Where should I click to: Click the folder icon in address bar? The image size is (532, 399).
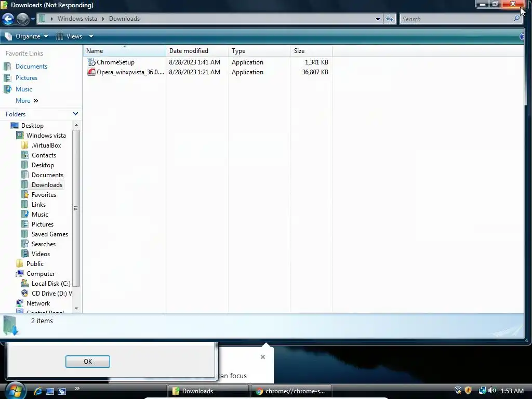pyautogui.click(x=42, y=19)
